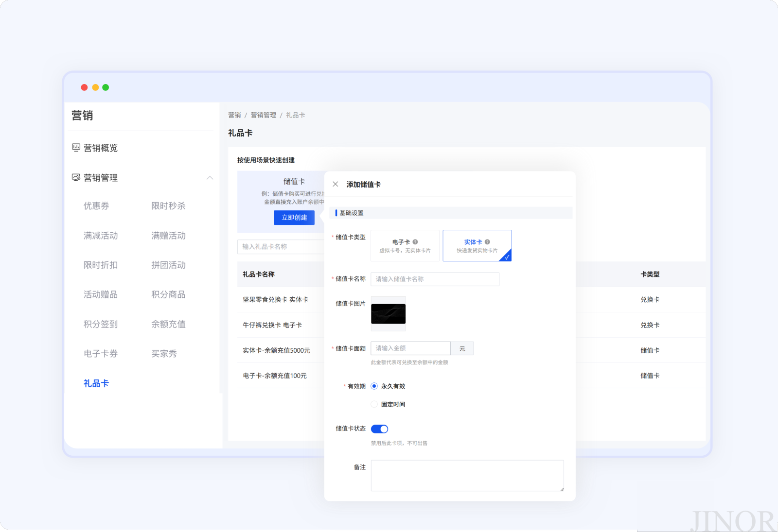
Task: Click the 礼品卡名称 column header
Action: (x=259, y=275)
